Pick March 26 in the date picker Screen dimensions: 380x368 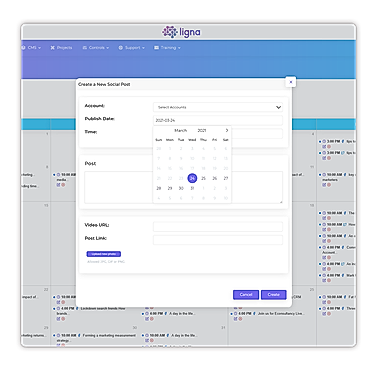coord(215,178)
